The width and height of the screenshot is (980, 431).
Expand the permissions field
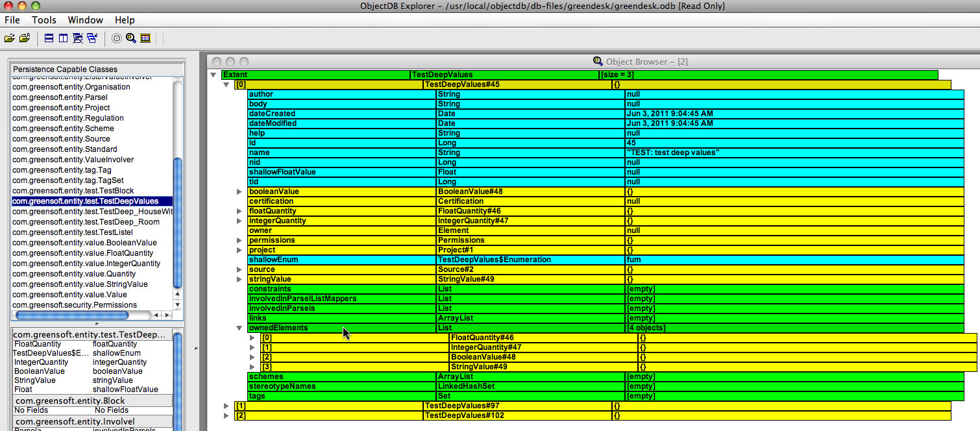(239, 240)
